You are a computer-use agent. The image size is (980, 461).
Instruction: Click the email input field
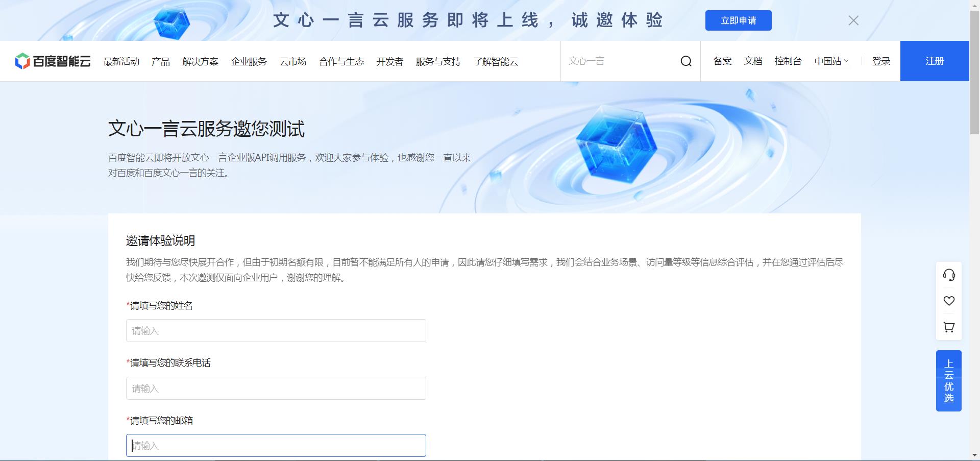pyautogui.click(x=276, y=446)
